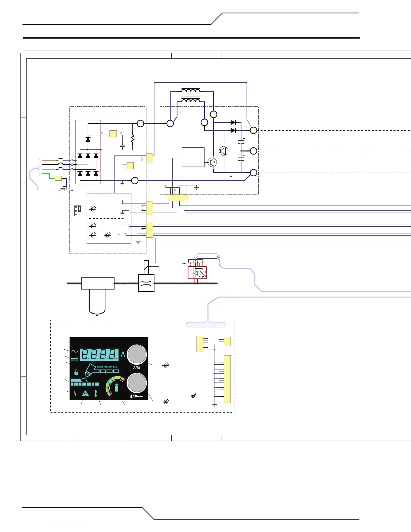Image resolution: width=411 pixels, height=532 pixels.
Task: Click the thermometer overtemperature icon
Action: coord(96,394)
